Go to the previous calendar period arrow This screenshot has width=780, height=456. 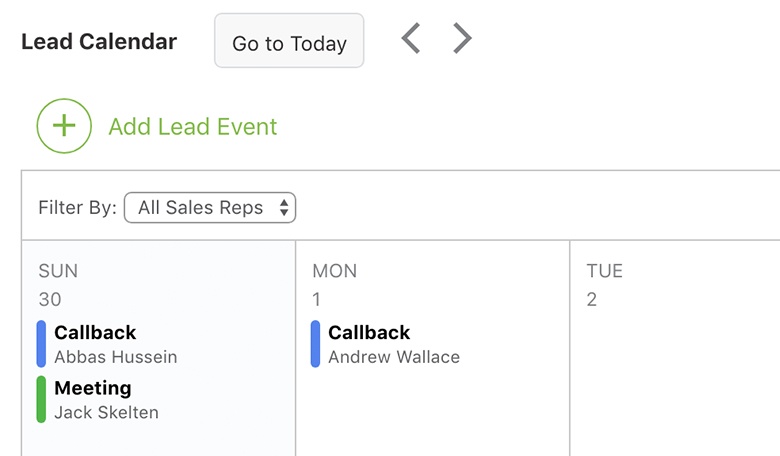tap(410, 39)
